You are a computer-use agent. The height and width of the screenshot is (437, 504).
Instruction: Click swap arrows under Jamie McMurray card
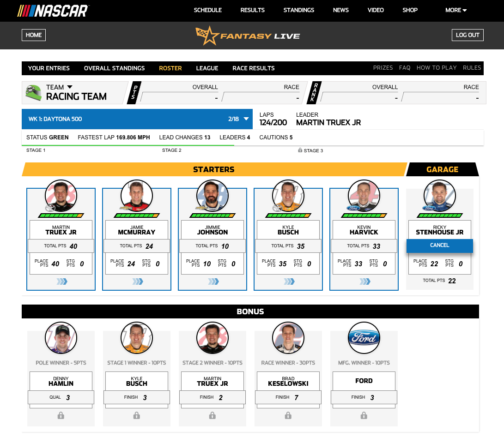[137, 281]
